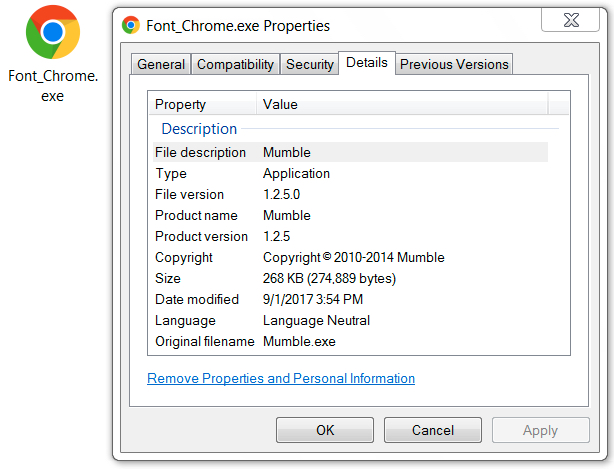
Task: Select the Size row label
Action: point(168,278)
